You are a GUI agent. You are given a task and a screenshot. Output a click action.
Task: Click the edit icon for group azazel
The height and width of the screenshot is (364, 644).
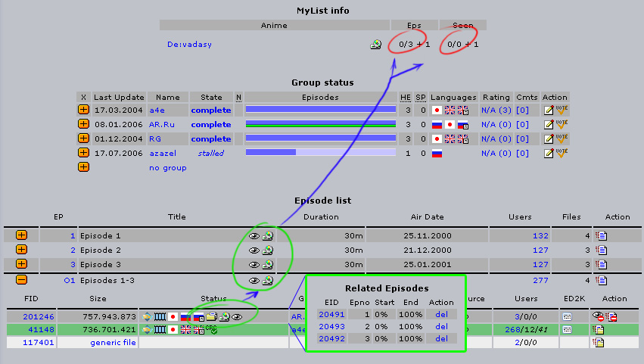click(x=549, y=153)
